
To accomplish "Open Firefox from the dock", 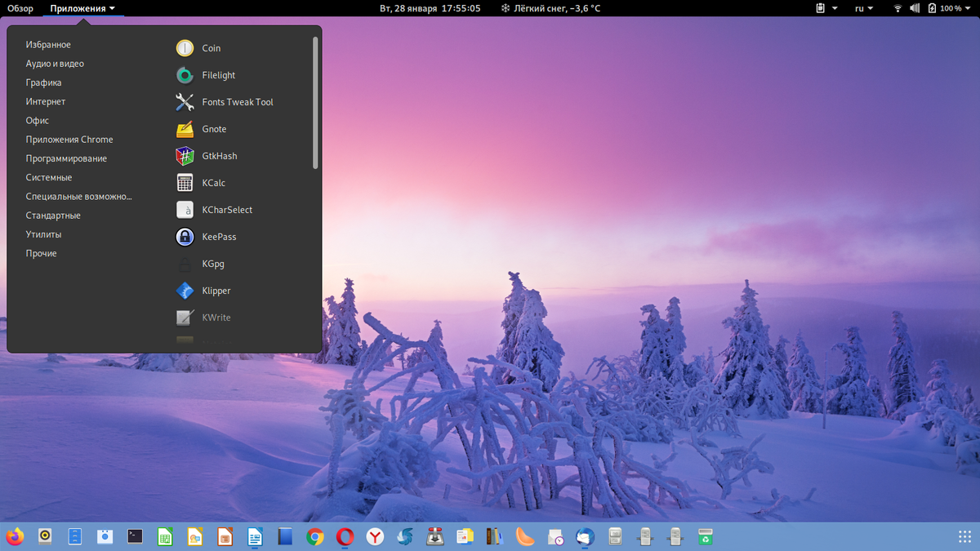I will tap(15, 536).
